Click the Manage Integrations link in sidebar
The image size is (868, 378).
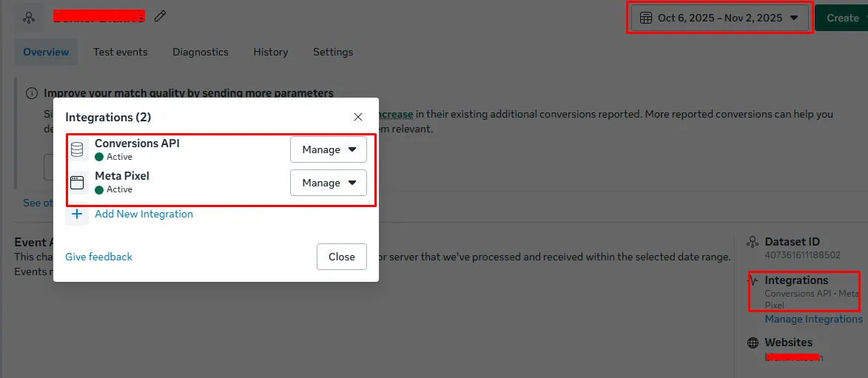813,319
